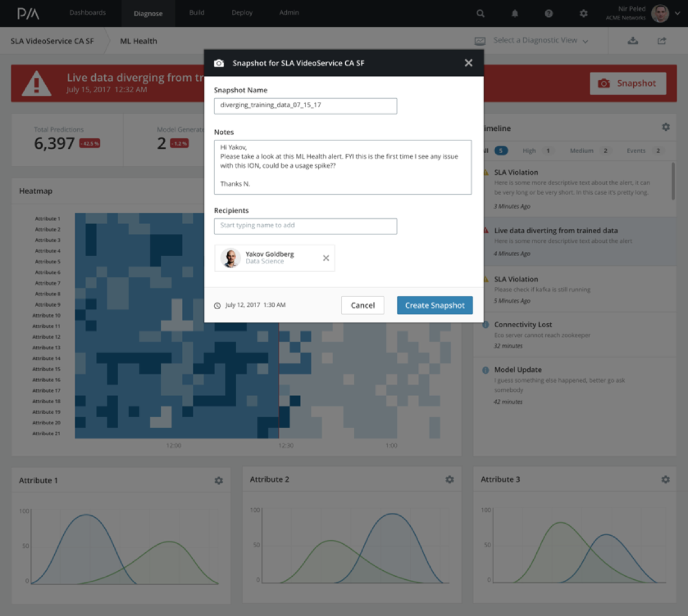Viewport: 688px width, 616px height.
Task: Go to the Dashboards menu
Action: pos(87,12)
